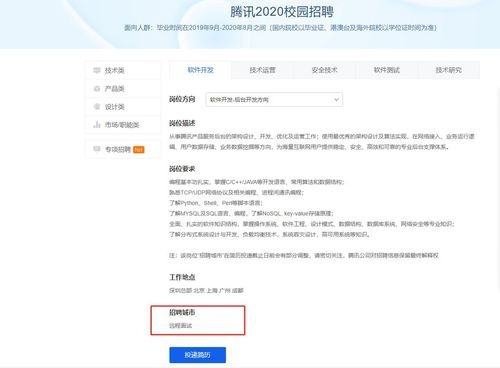Click the 腾讯2020校园招聘 title
The image size is (500, 368).
click(x=282, y=12)
